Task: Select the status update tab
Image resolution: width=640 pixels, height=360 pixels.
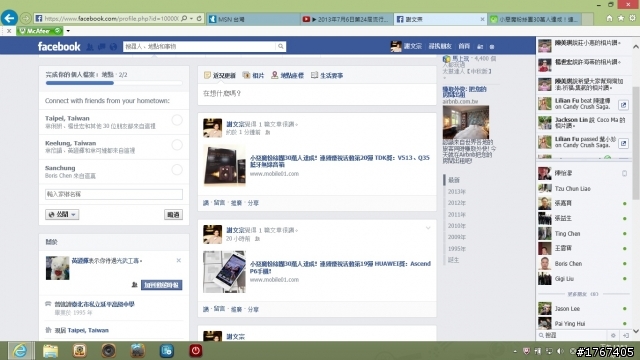Action: click(x=220, y=76)
